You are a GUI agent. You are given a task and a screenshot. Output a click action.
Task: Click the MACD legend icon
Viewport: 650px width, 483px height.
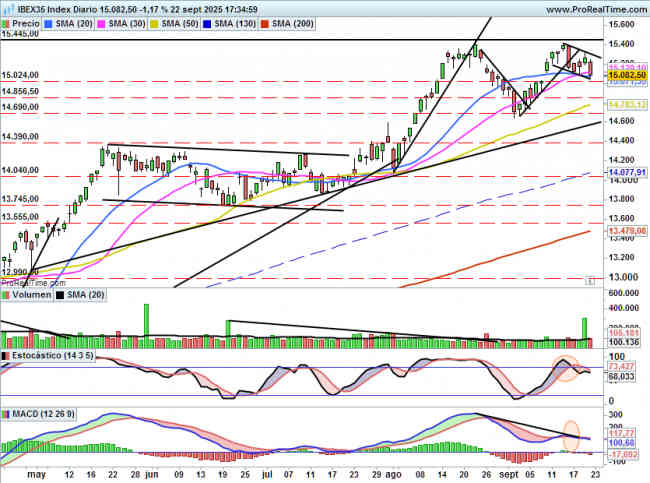click(6, 414)
